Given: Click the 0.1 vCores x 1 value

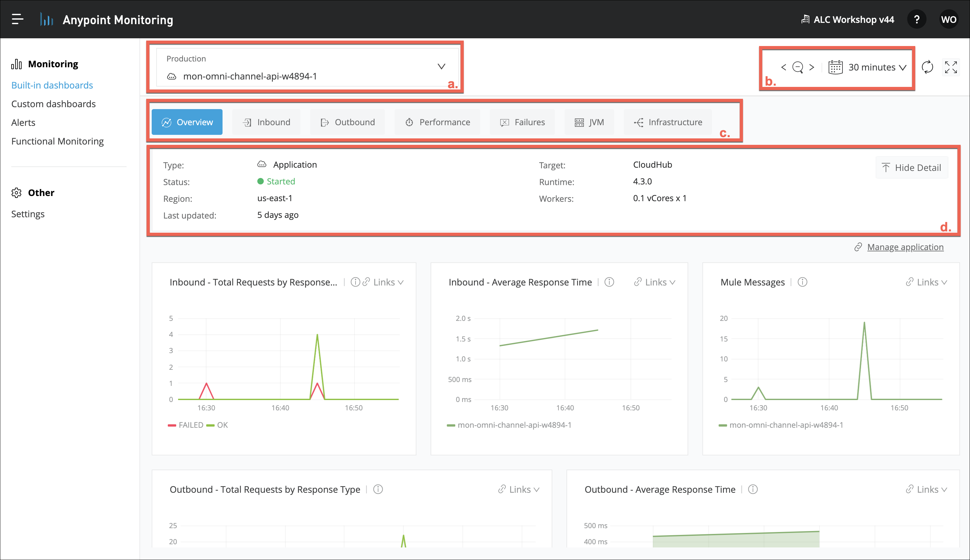Looking at the screenshot, I should tap(660, 198).
